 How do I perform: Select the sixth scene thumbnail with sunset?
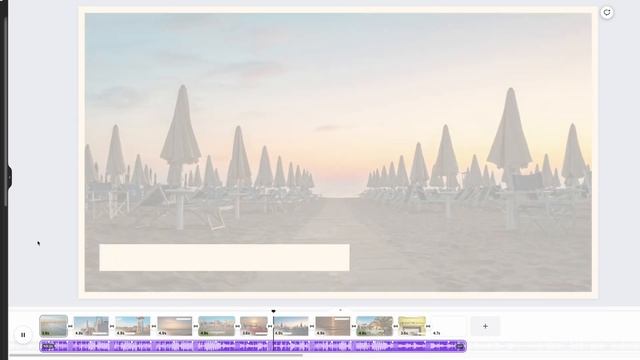coord(254,326)
